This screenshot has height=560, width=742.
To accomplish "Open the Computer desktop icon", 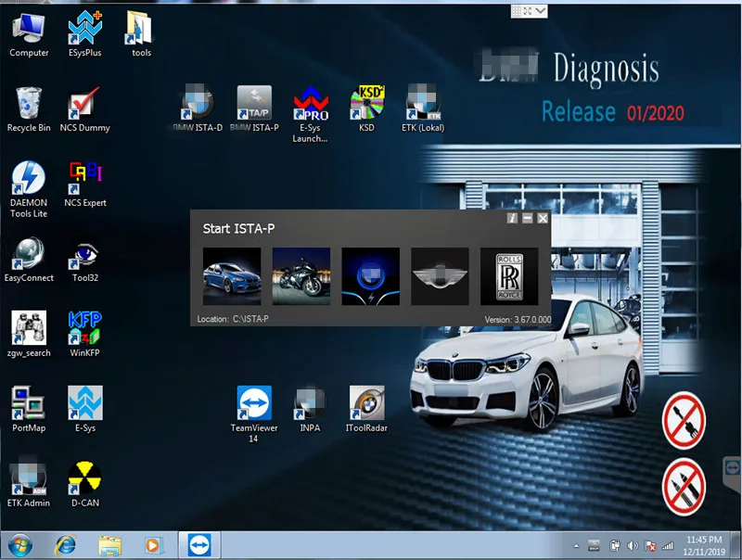I will 29,35.
